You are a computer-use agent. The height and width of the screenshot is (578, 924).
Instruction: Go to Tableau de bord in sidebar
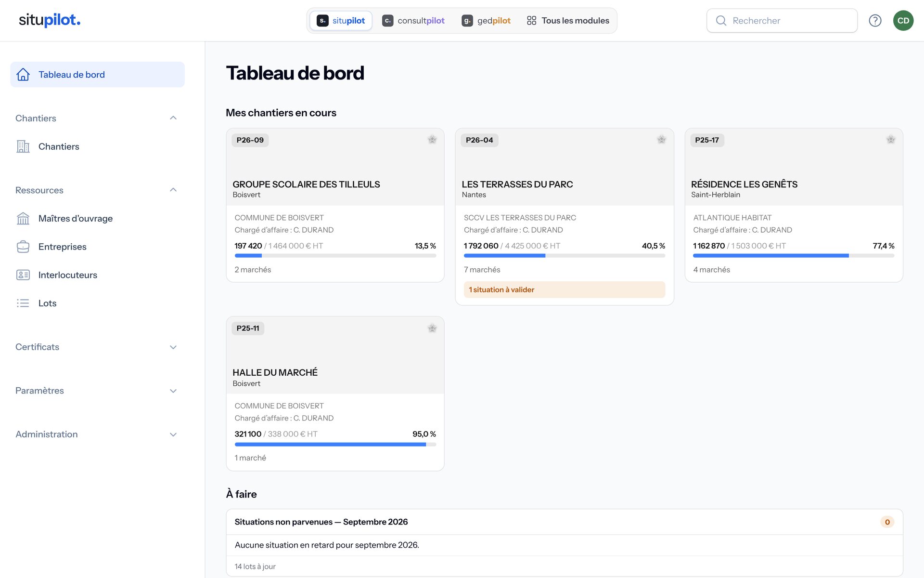(x=98, y=75)
